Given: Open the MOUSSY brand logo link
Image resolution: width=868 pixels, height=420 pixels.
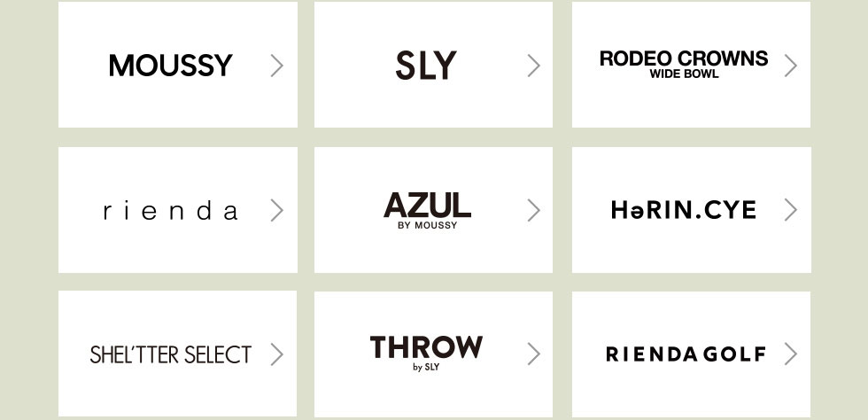Looking at the screenshot, I should click(x=170, y=66).
